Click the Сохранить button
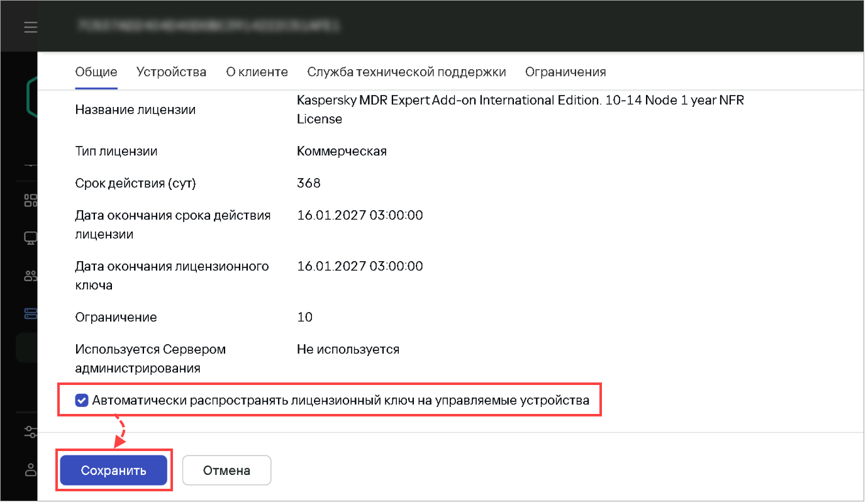868x502 pixels. point(114,471)
